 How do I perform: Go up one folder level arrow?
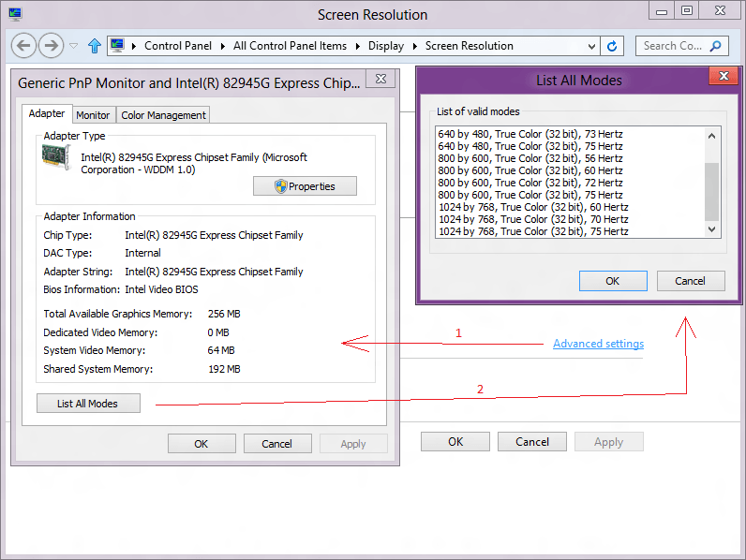pos(95,46)
